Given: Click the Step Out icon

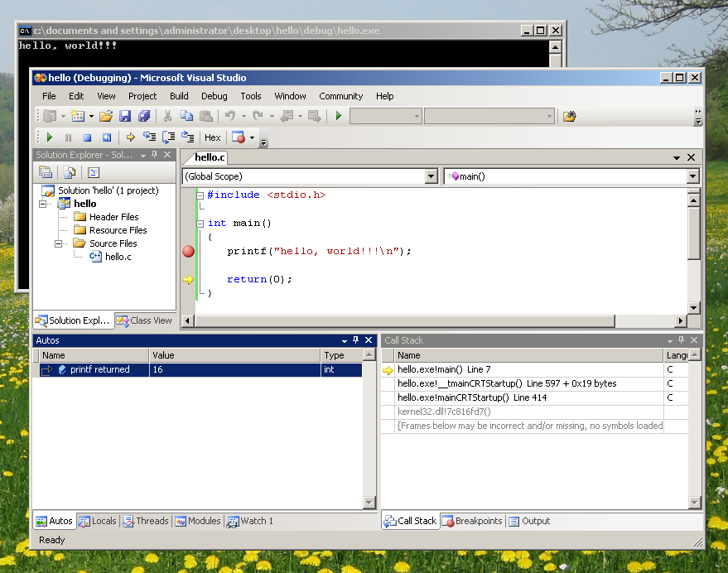Looking at the screenshot, I should 187,137.
